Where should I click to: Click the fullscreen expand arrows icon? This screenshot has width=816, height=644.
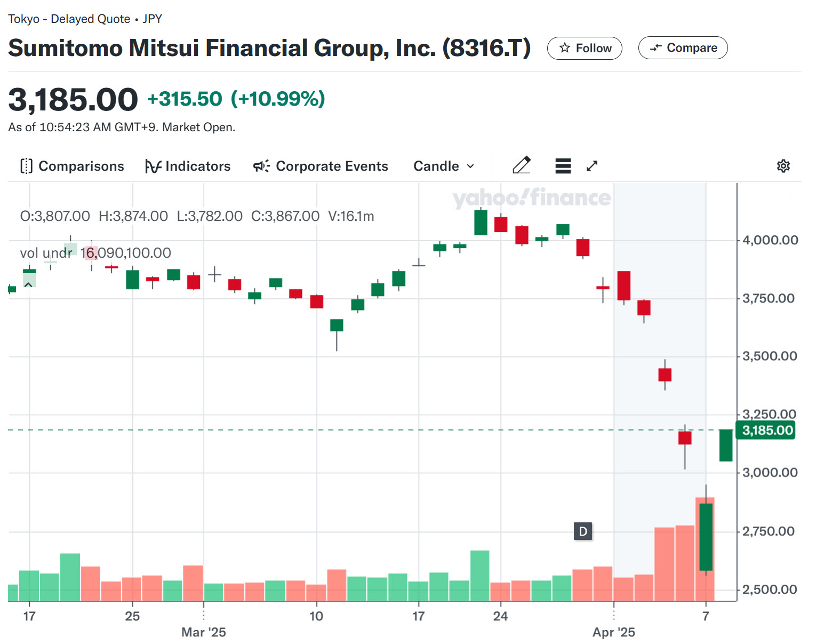pos(592,166)
